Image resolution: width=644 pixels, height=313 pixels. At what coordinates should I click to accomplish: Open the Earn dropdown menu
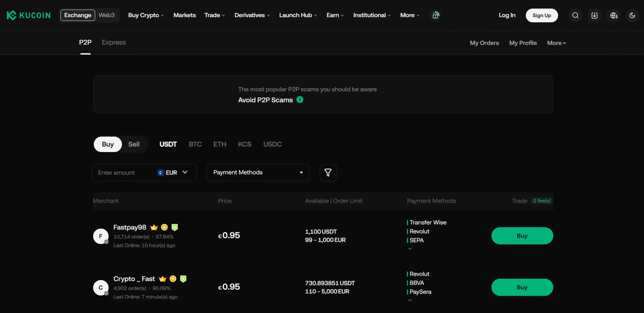coord(335,15)
